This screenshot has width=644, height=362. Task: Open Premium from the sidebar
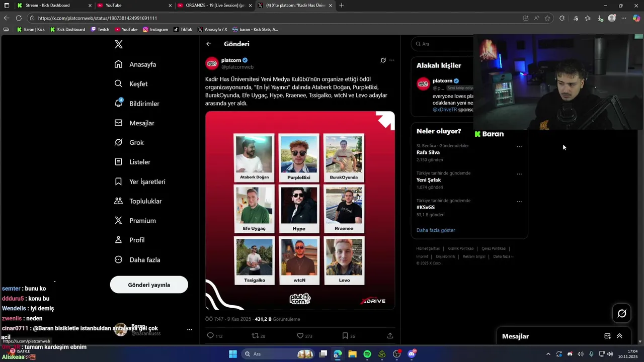[135, 221]
